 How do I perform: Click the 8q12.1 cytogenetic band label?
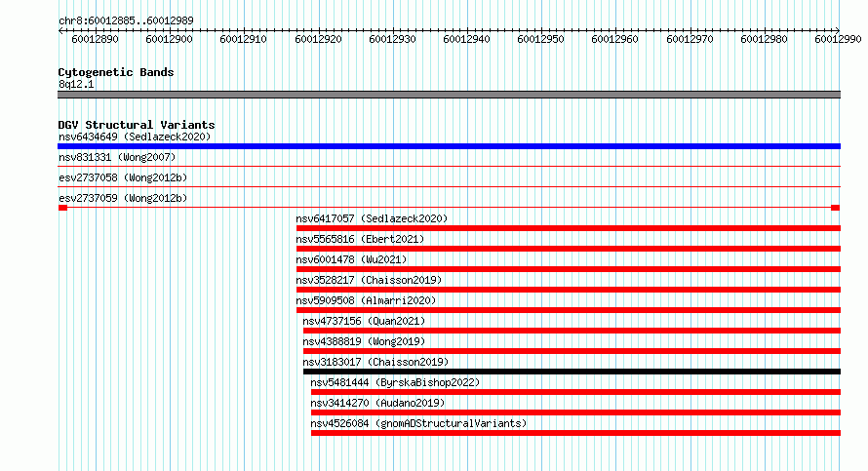coord(76,84)
